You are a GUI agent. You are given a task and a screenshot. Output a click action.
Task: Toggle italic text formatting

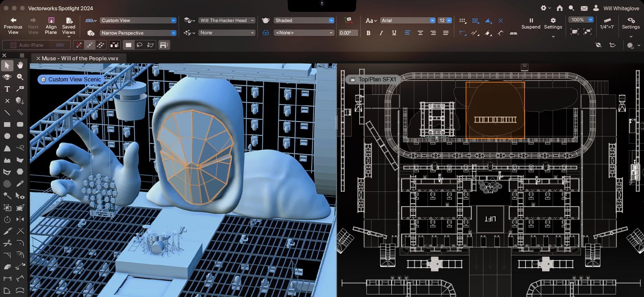(x=381, y=33)
